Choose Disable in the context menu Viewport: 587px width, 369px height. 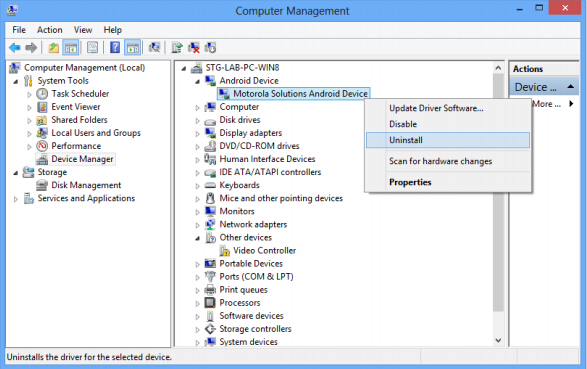(448, 124)
